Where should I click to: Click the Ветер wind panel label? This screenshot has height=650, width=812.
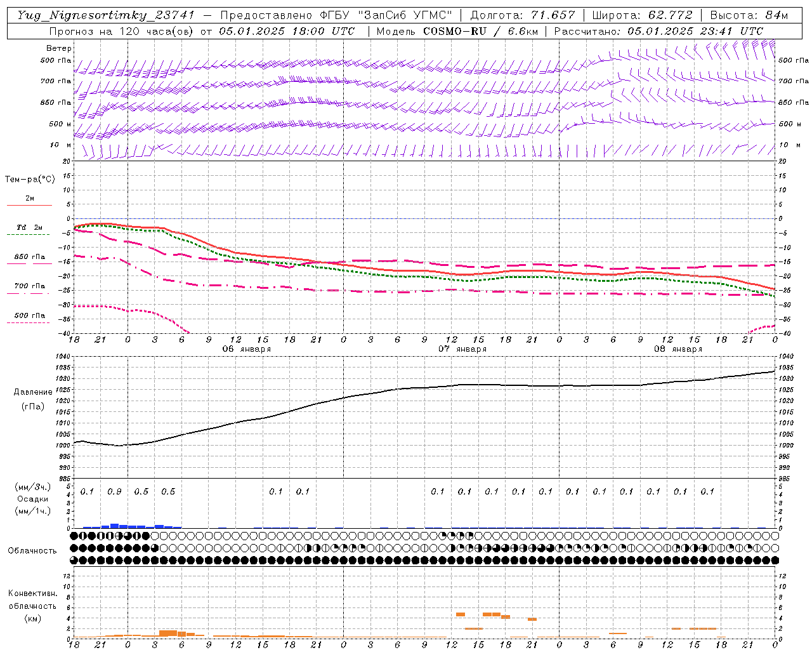click(59, 48)
